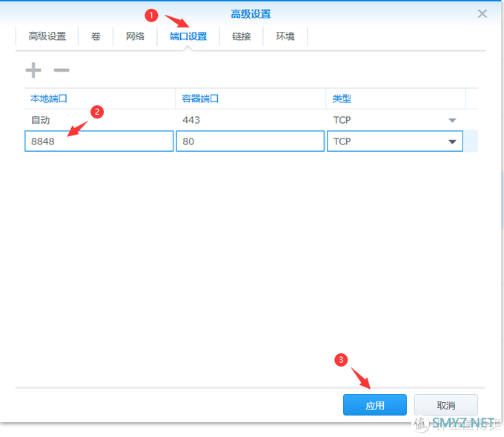Close the 高级设置 dialog with the X
Screen dimensions: 504x437
[x=483, y=14]
